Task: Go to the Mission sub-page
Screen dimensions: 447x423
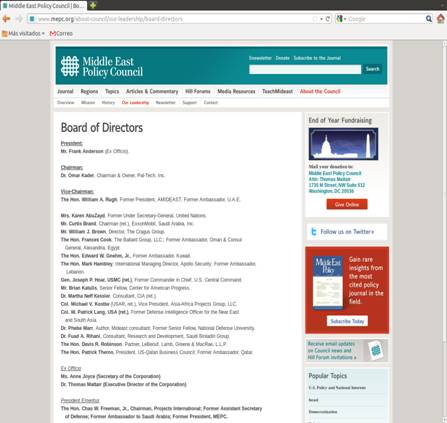Action: pyautogui.click(x=88, y=103)
